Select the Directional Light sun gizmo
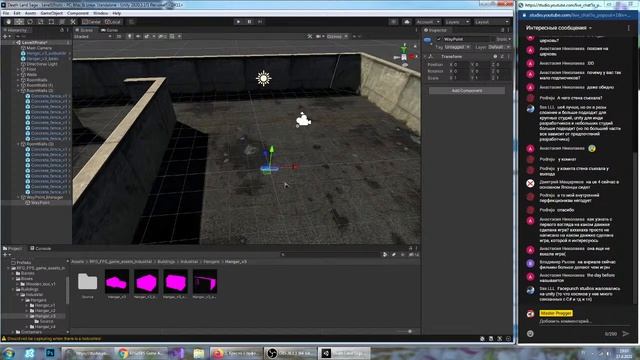The image size is (640, 360). click(x=264, y=78)
